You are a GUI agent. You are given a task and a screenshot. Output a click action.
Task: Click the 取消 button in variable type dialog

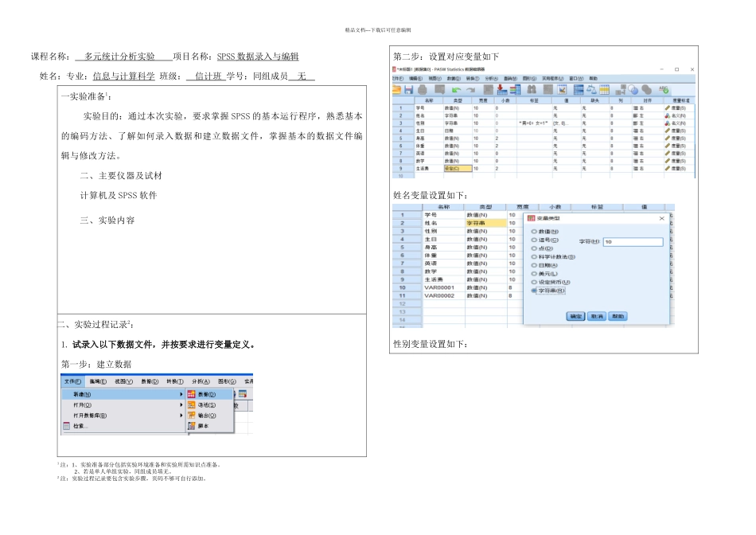point(597,317)
